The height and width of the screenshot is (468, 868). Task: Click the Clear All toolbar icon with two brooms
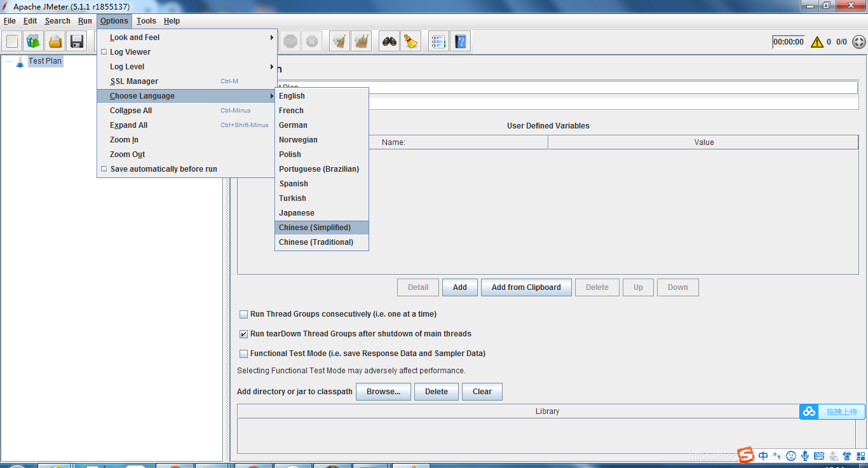(362, 42)
